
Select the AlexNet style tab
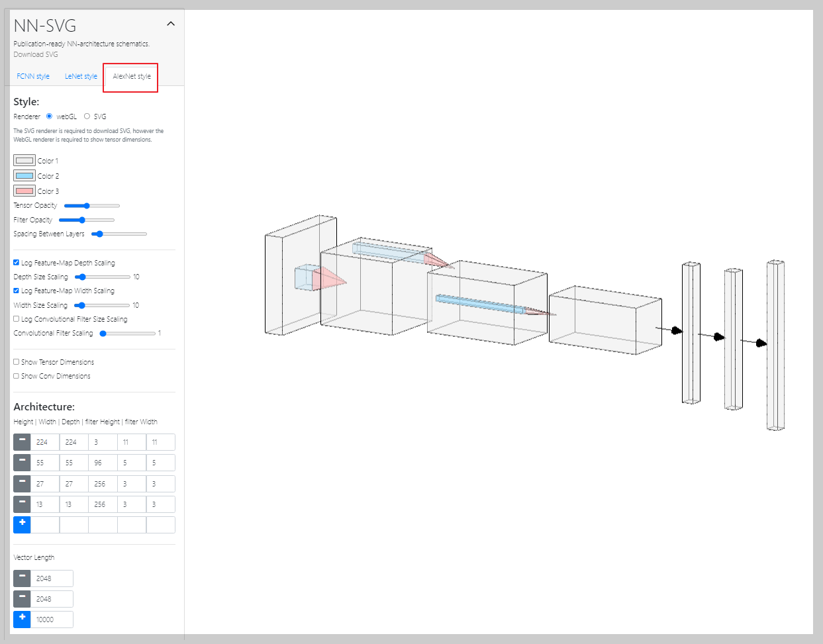point(132,76)
